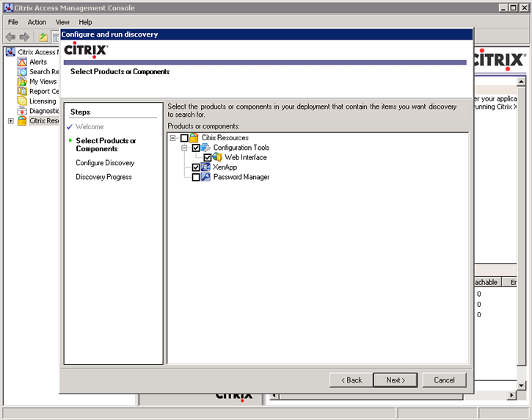The height and width of the screenshot is (420, 532).
Task: Collapse the Citrix Resources node in dialog
Action: click(172, 138)
